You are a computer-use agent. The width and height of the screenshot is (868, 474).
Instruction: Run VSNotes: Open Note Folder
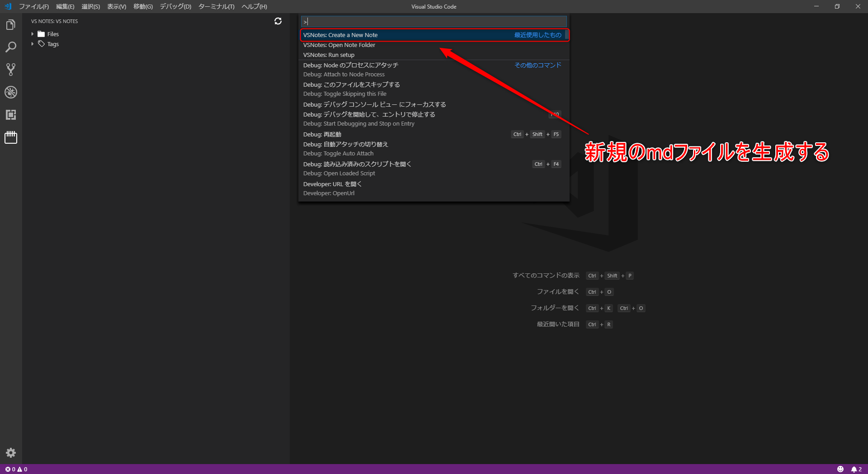(434, 45)
